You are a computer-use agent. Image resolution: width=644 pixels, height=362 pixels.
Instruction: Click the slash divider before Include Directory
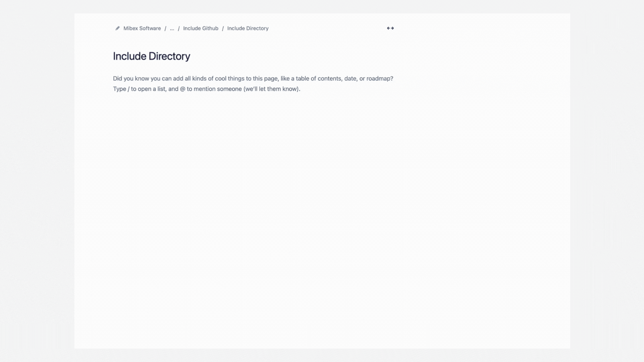(x=223, y=28)
